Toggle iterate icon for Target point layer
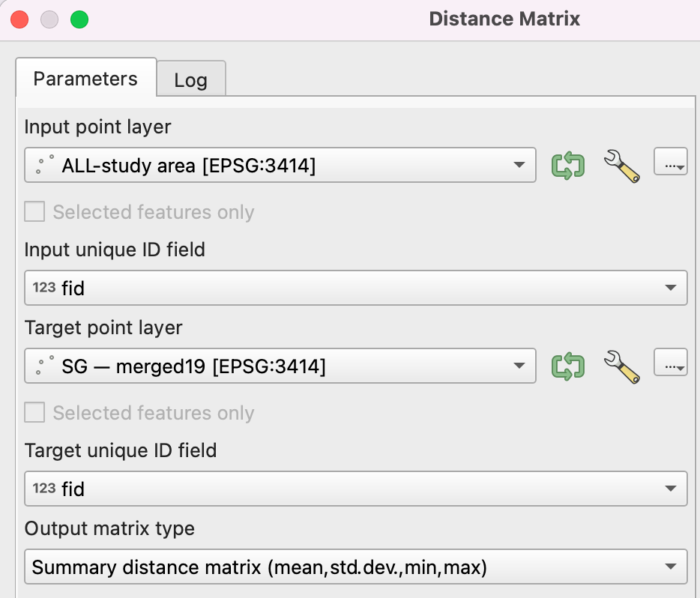Image resolution: width=700 pixels, height=598 pixels. click(x=567, y=366)
